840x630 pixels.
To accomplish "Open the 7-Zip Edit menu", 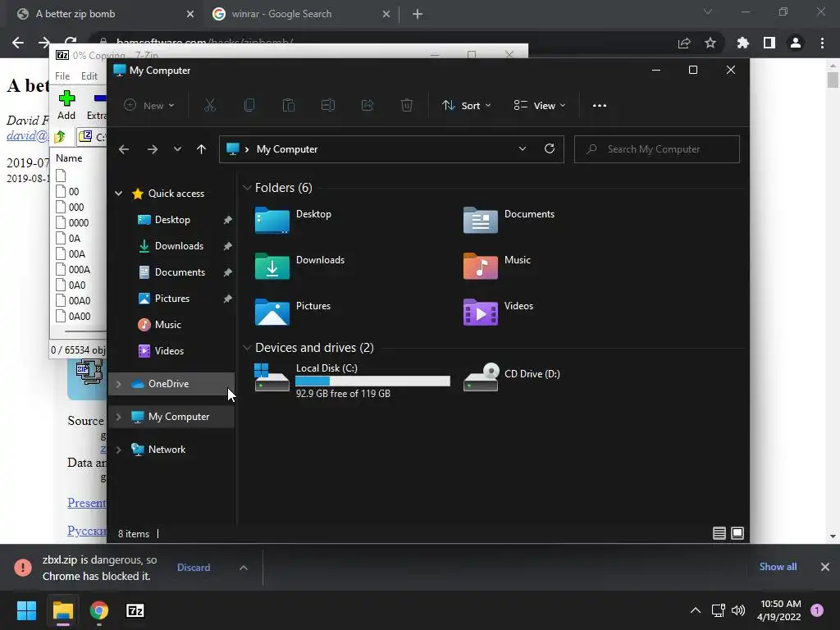I will point(89,76).
